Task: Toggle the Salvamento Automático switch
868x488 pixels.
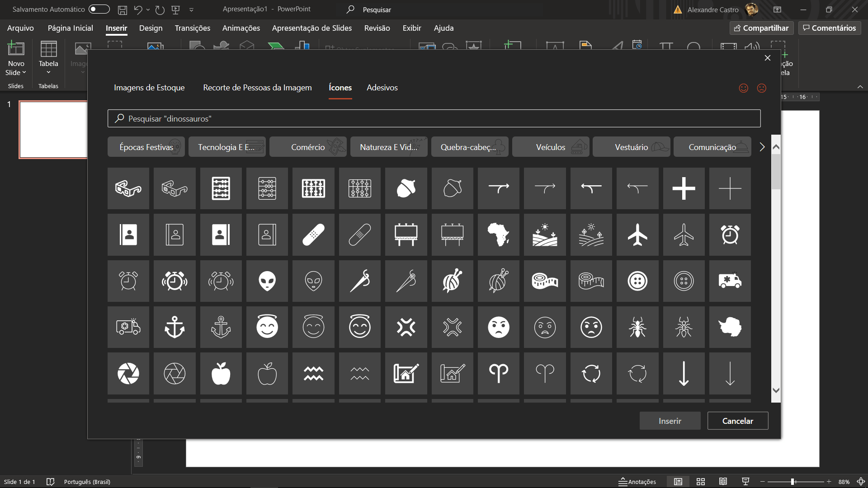Action: (x=99, y=9)
